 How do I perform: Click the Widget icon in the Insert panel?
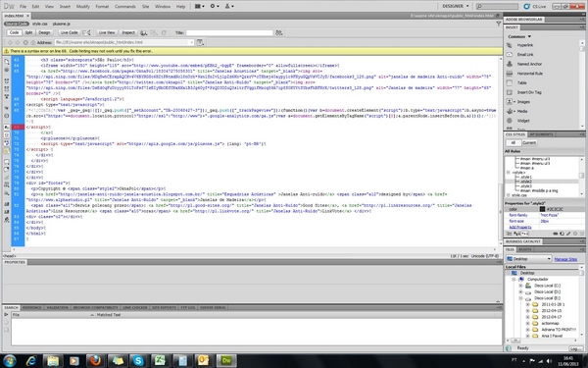pyautogui.click(x=510, y=121)
